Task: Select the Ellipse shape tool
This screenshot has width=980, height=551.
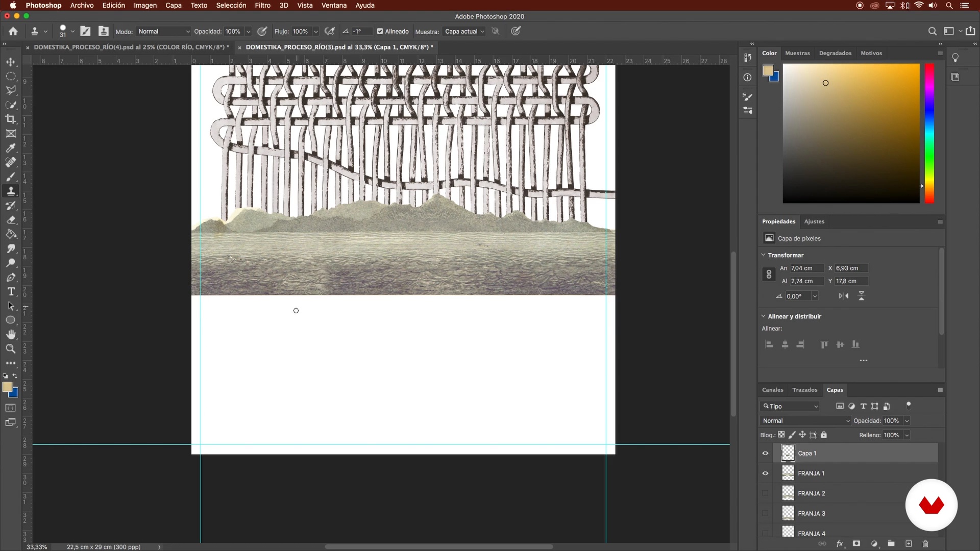Action: tap(11, 320)
